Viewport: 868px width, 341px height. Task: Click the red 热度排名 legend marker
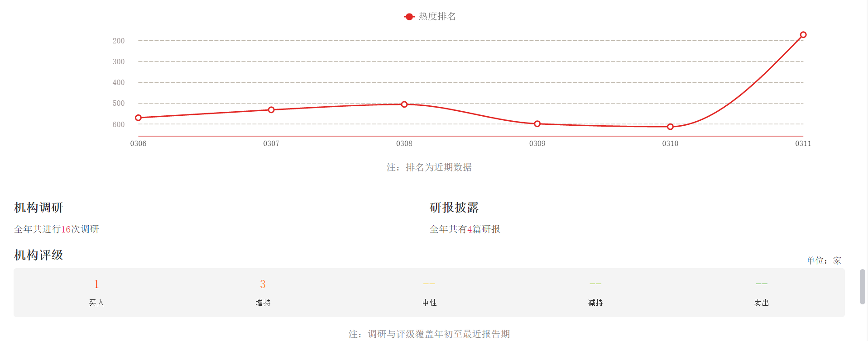[x=409, y=17]
